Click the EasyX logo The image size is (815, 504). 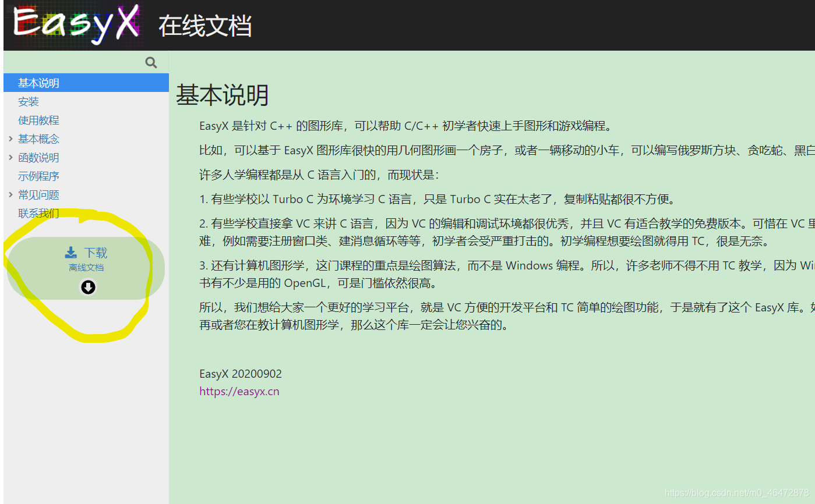77,24
